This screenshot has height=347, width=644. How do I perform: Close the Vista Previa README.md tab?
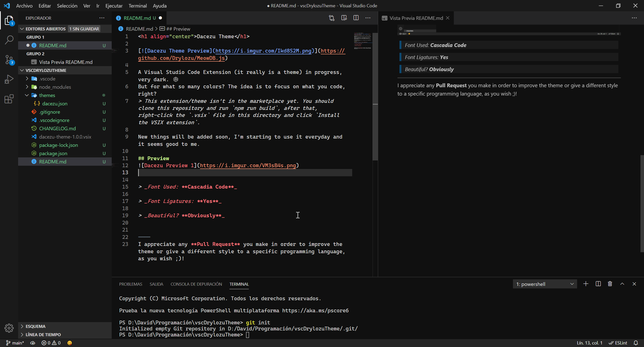(x=448, y=18)
